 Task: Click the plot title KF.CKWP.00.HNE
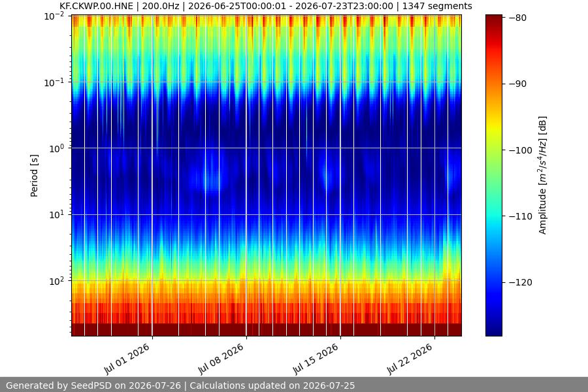(265, 6)
